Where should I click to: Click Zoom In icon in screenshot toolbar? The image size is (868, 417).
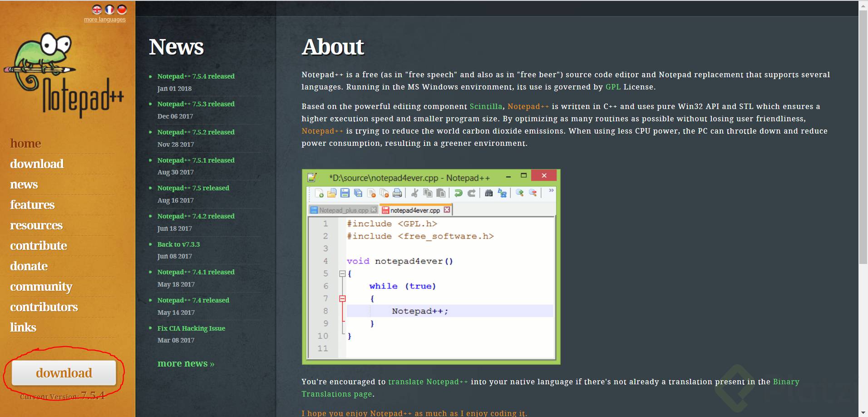coord(520,193)
